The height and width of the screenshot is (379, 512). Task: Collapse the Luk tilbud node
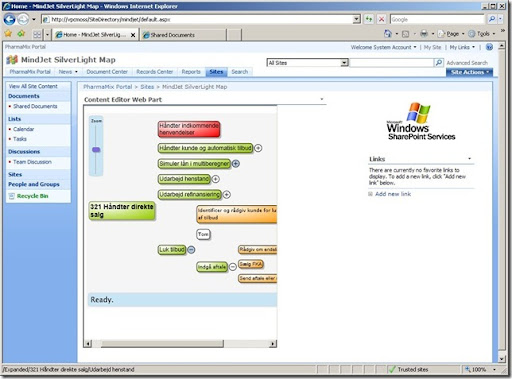[191, 250]
